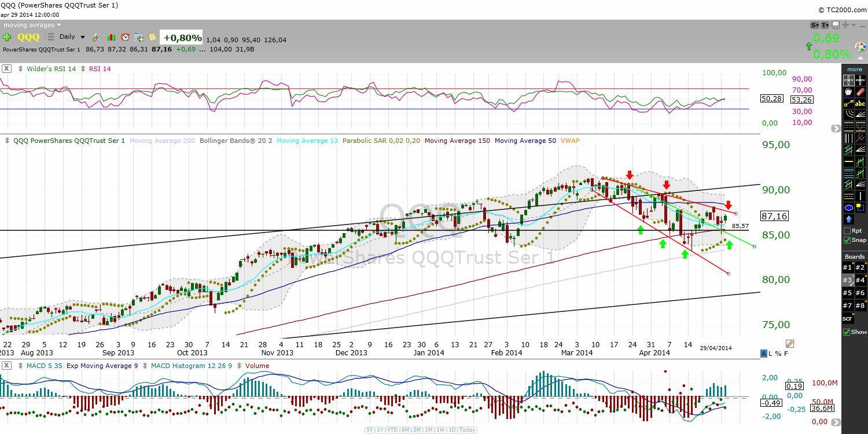Screen dimensions: 868x434
Task: Select the solid yellow horizontal line tool
Action: pos(848,161)
